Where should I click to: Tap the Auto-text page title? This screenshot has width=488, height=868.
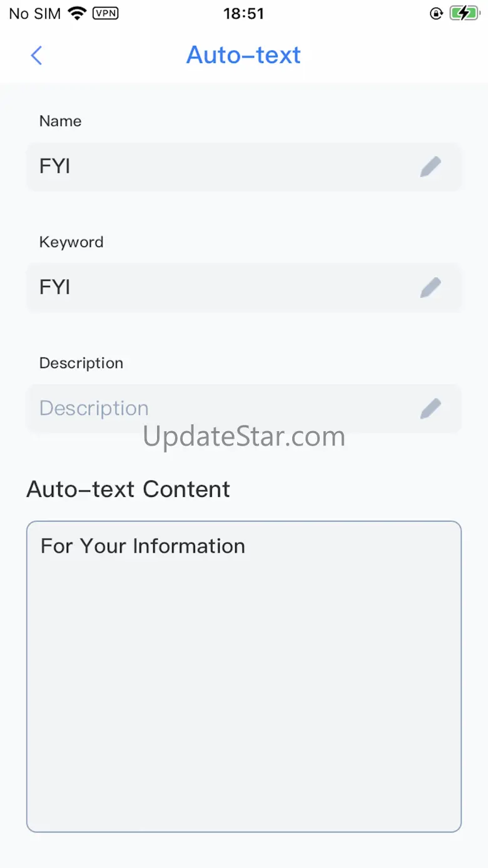point(243,55)
